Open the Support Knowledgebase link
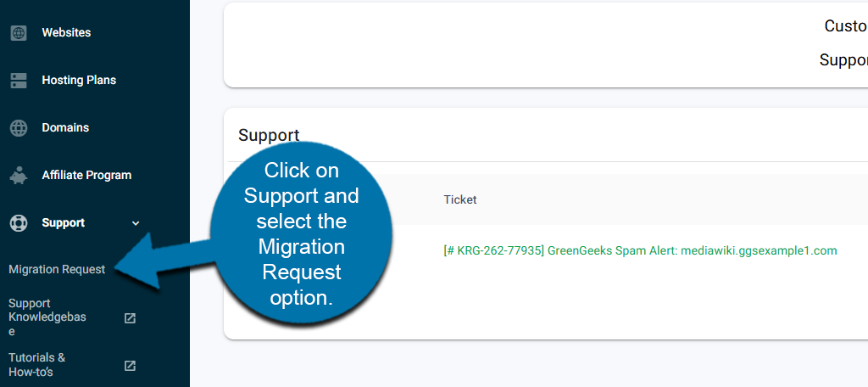This screenshot has height=387, width=868. tap(49, 317)
